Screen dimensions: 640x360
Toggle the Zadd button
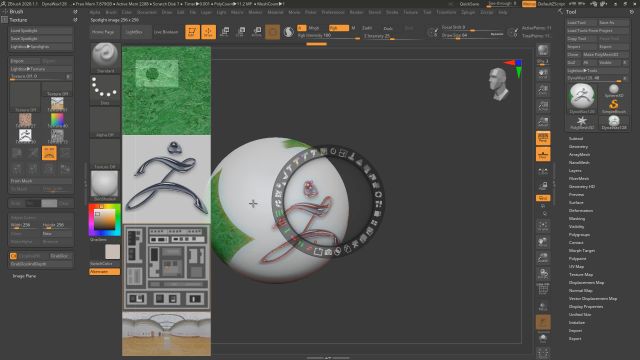[x=367, y=28]
